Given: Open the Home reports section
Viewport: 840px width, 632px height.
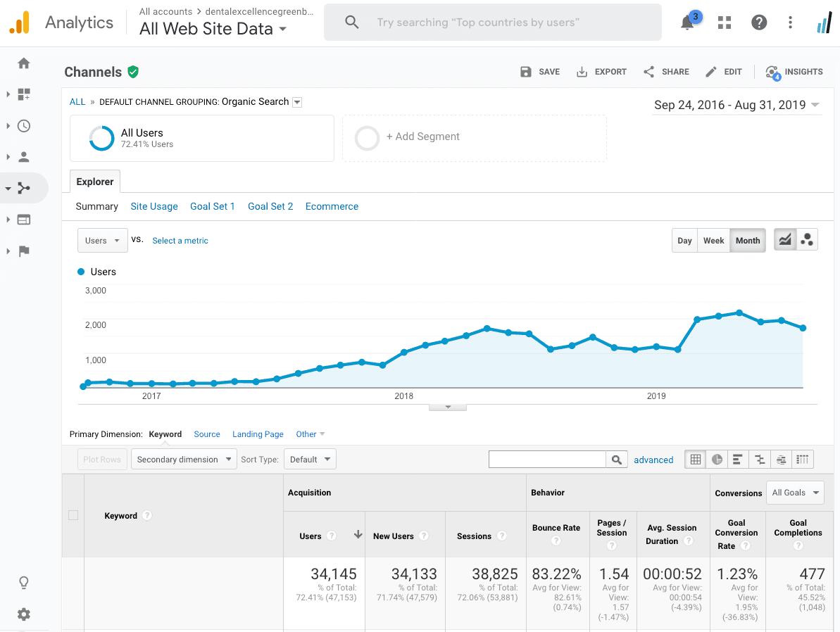Looking at the screenshot, I should click(x=23, y=63).
